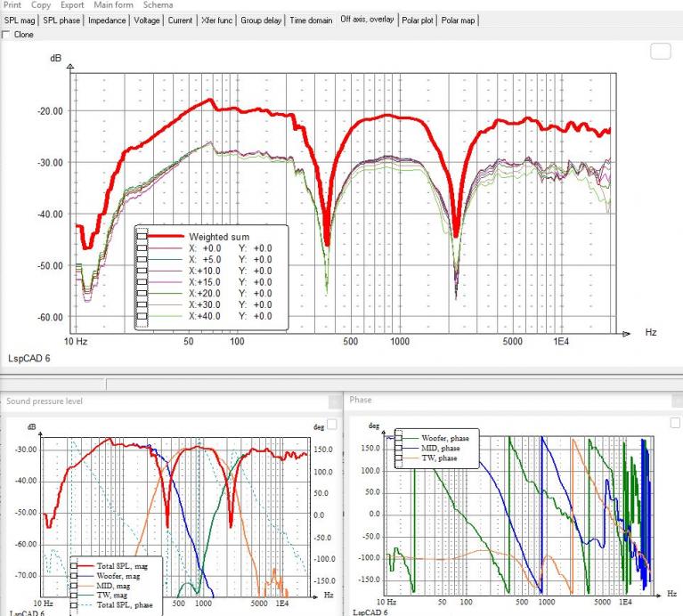
Task: Switch to the Polar map tab
Action: click(x=458, y=20)
